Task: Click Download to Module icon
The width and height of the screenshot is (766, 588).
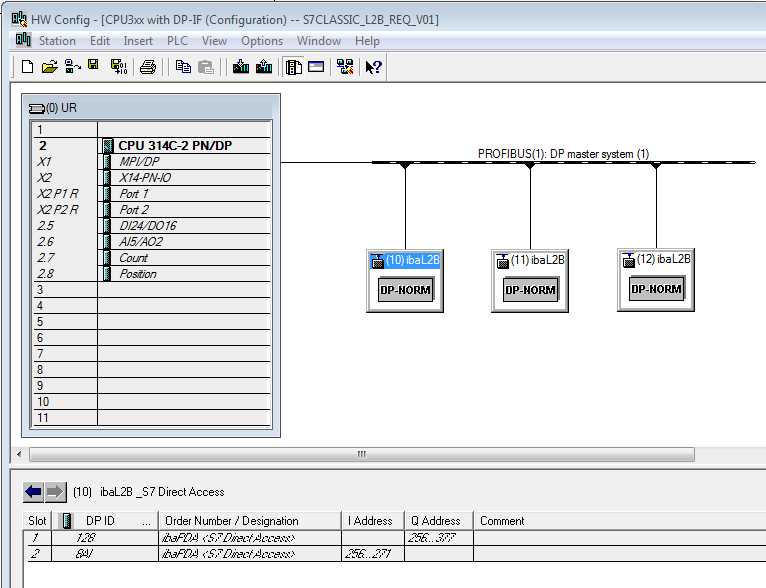Action: [x=241, y=67]
